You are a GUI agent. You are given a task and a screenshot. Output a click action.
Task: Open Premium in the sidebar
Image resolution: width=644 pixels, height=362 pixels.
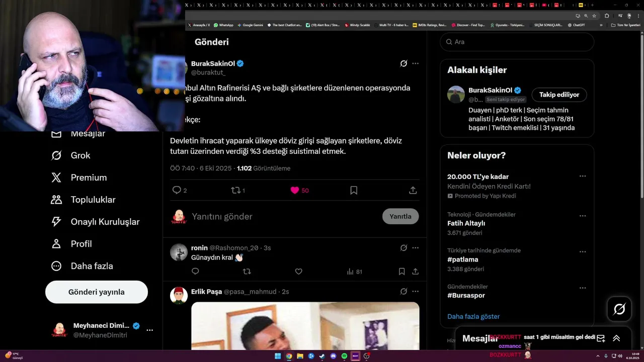78,177
